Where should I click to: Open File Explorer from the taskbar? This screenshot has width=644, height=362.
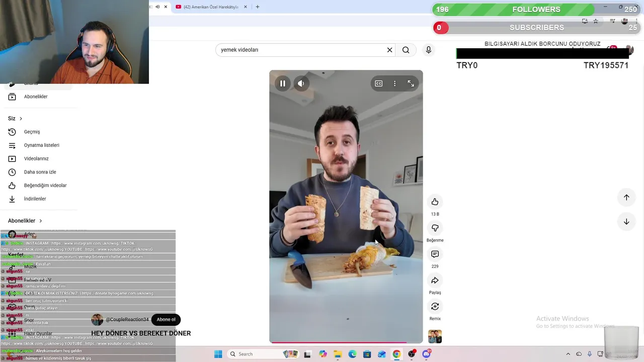[x=338, y=354]
